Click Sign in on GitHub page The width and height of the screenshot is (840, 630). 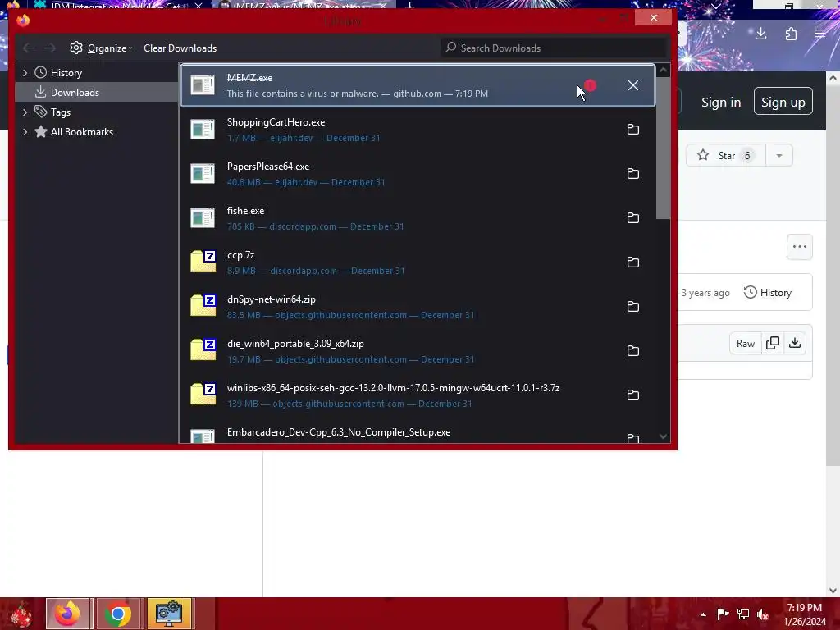pyautogui.click(x=720, y=102)
